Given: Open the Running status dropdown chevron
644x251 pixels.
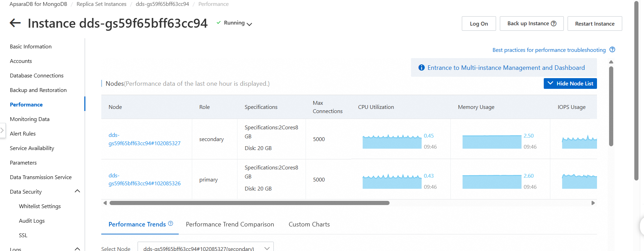Looking at the screenshot, I should [249, 24].
